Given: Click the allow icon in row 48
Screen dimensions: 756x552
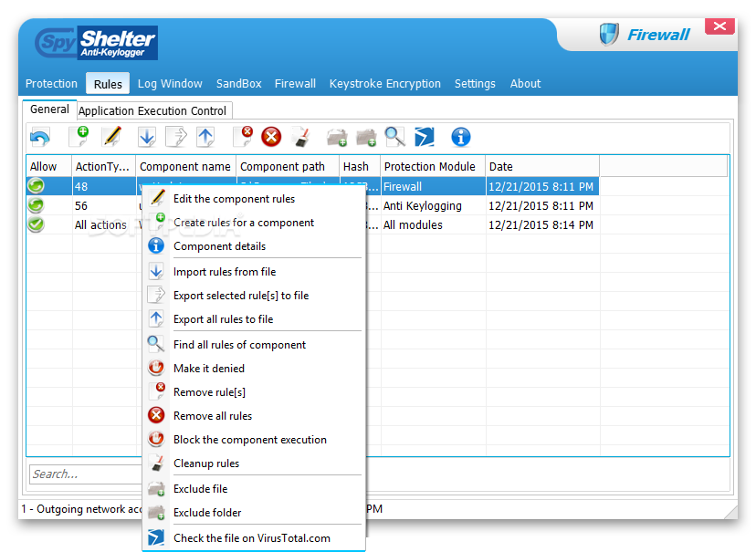Looking at the screenshot, I should tap(37, 186).
